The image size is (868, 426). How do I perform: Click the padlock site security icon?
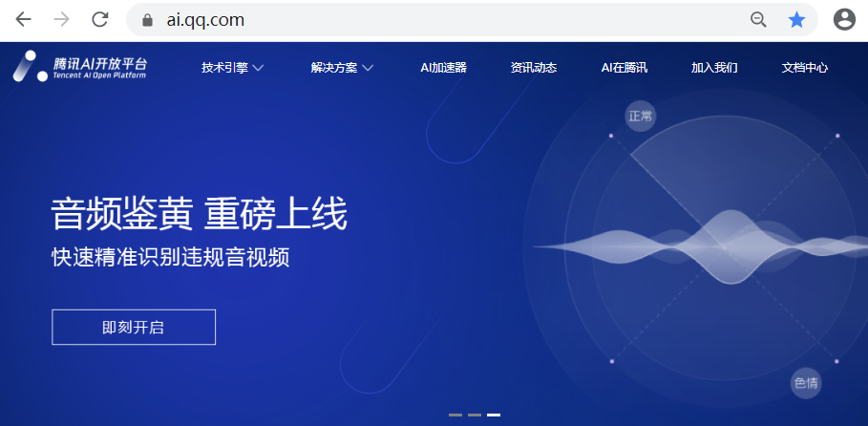pyautogui.click(x=147, y=20)
